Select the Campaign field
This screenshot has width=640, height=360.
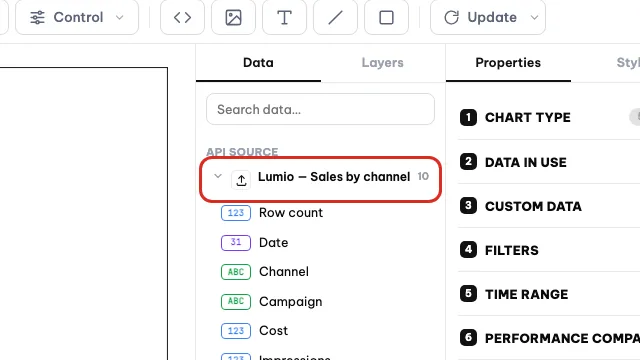291,302
